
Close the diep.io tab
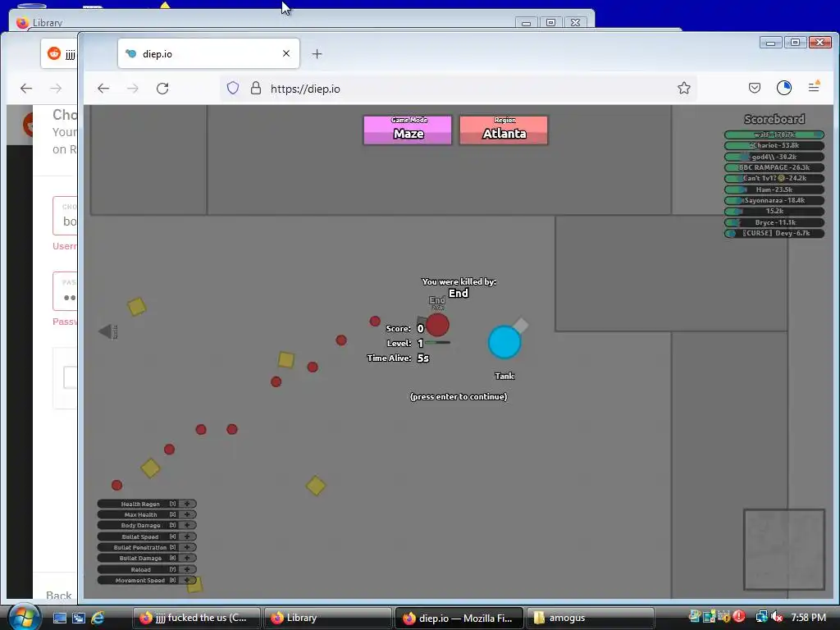286,53
